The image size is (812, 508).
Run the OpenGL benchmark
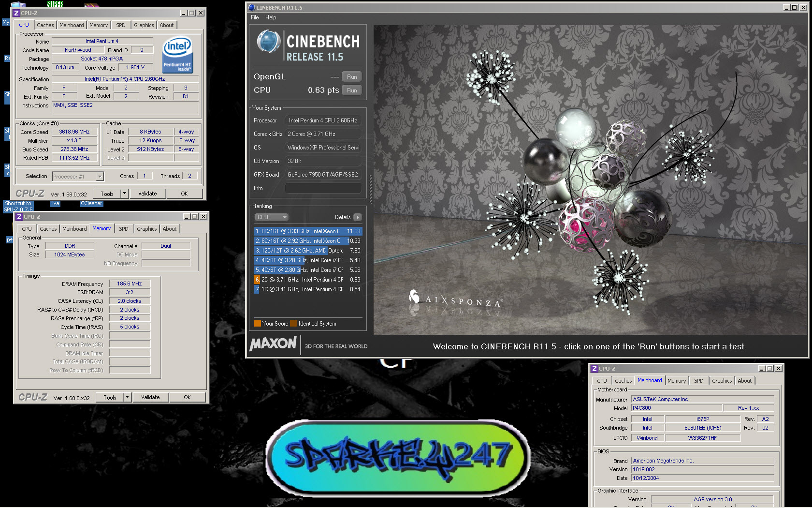click(x=352, y=77)
